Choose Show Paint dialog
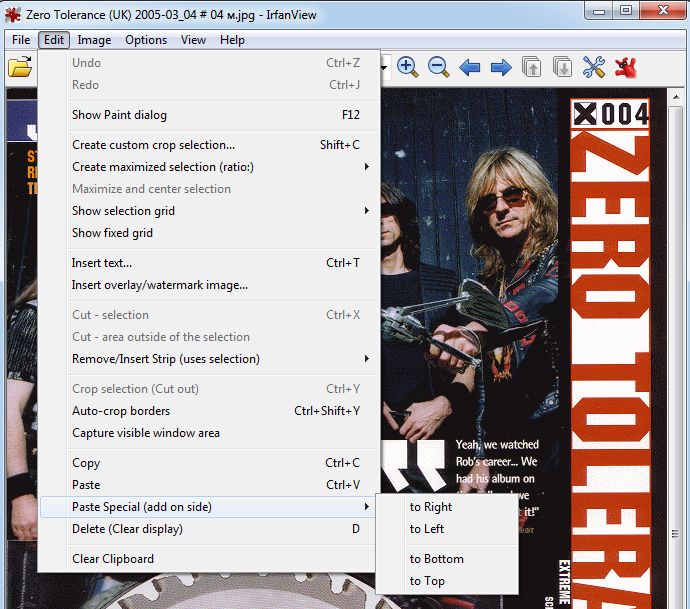Image resolution: width=690 pixels, height=609 pixels. point(207,115)
